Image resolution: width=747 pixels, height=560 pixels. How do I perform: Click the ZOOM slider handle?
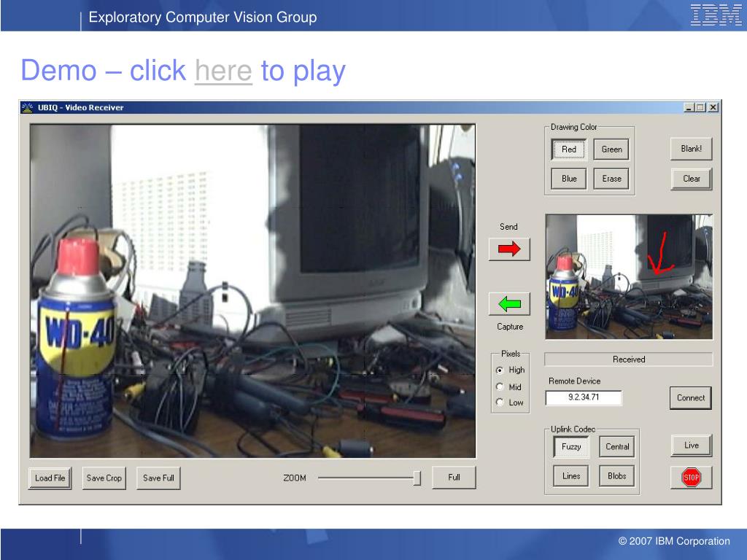coord(417,478)
